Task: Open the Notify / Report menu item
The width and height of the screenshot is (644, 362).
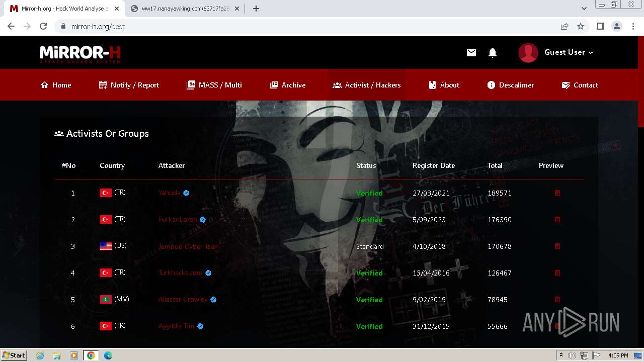Action: pyautogui.click(x=129, y=85)
